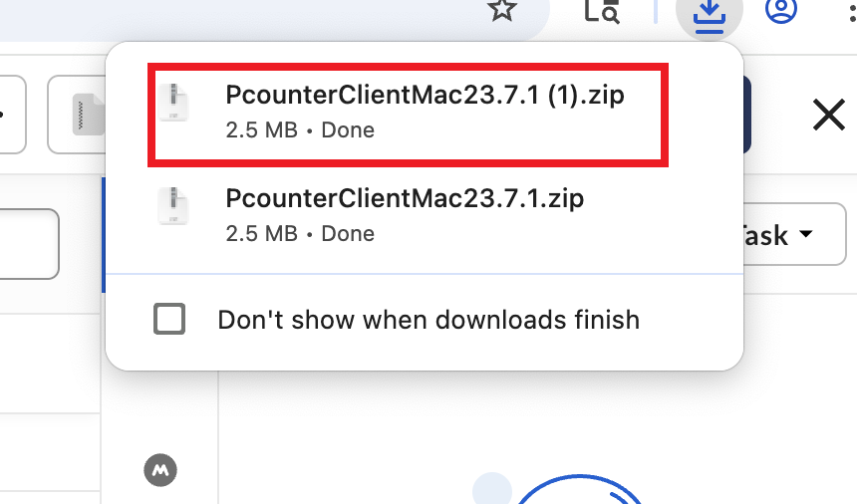Click the "Don't show when downloads finish" label
The height and width of the screenshot is (504, 857).
(428, 320)
